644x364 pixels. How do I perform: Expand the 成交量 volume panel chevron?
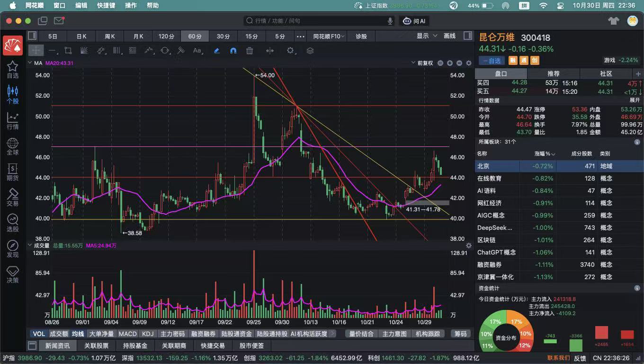(x=30, y=246)
